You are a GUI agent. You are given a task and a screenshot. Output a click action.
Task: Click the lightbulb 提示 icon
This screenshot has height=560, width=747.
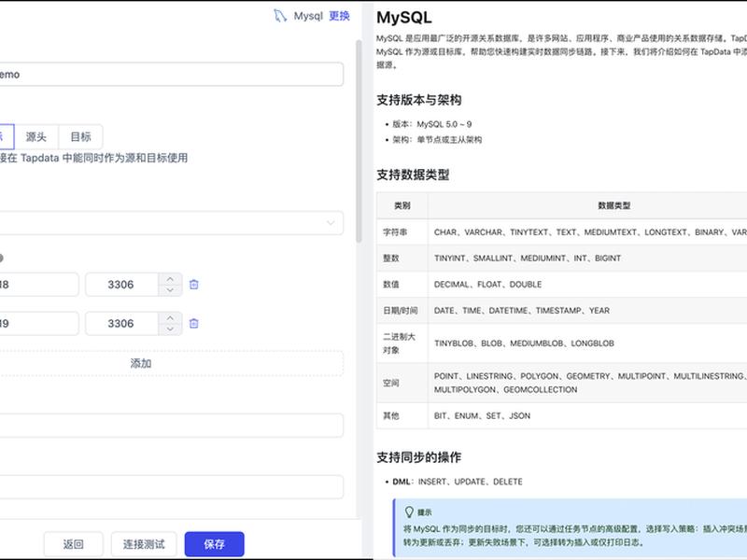point(409,511)
